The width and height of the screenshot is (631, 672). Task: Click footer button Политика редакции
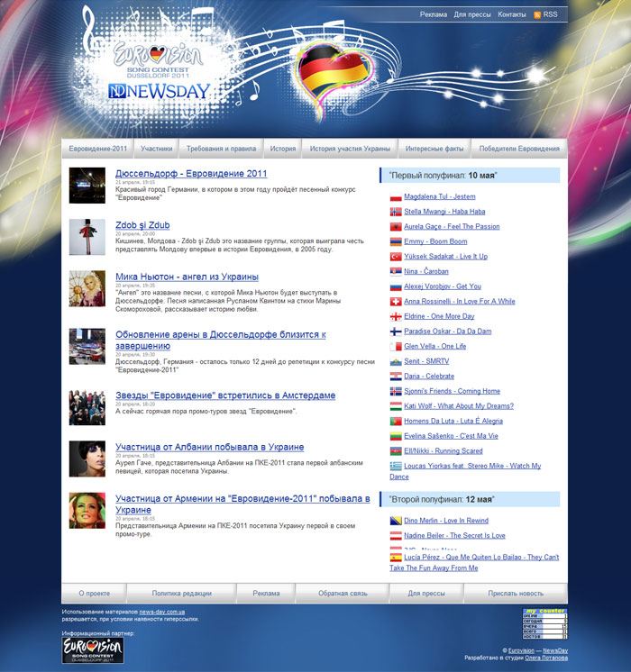coord(181,594)
